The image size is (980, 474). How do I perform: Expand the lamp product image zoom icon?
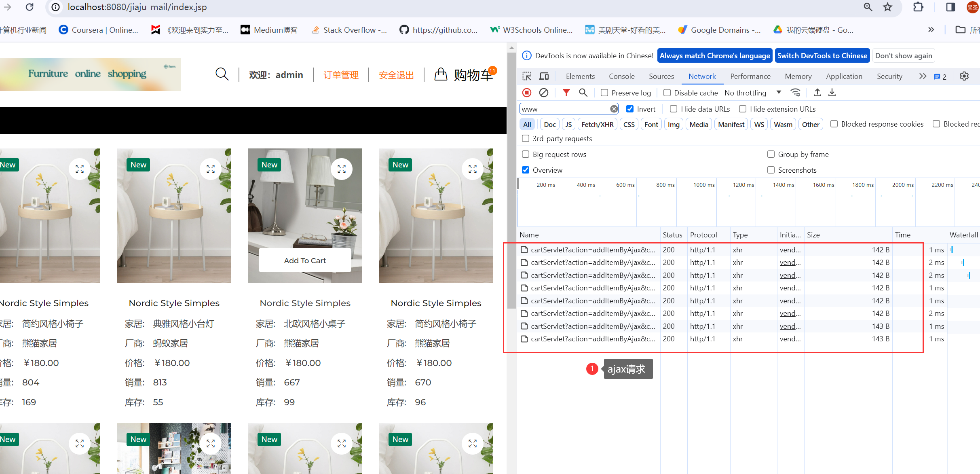[x=211, y=169]
